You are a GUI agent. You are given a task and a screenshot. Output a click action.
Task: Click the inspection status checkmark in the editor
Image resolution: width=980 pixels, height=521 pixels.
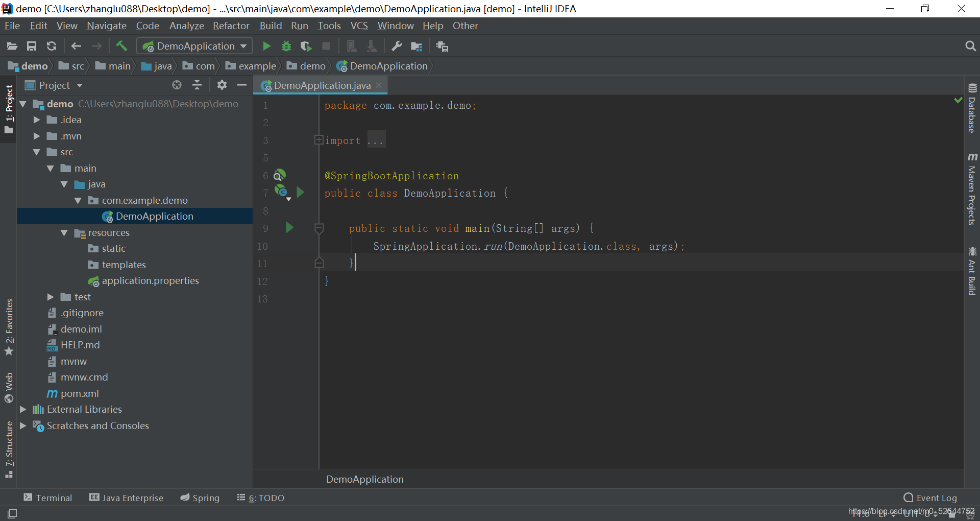click(x=958, y=100)
